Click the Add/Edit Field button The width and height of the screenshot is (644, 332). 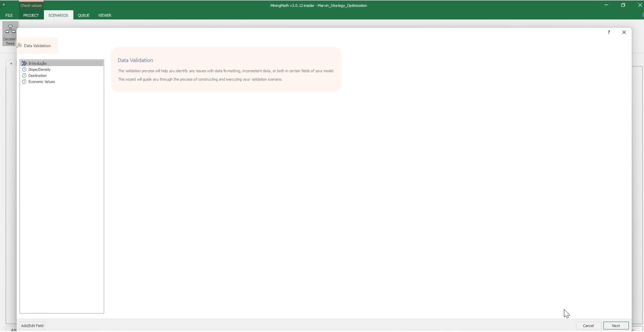click(x=32, y=326)
